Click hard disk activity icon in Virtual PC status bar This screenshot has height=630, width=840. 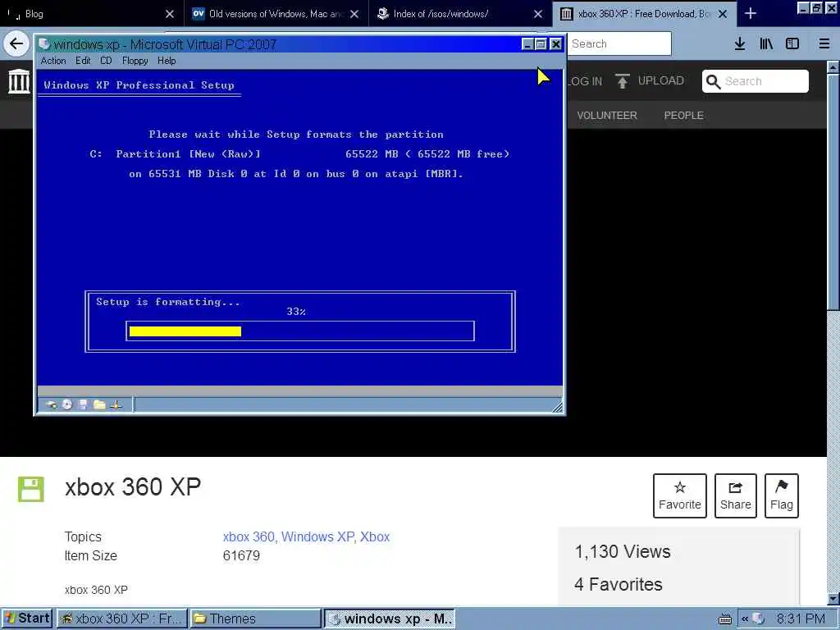coord(52,404)
